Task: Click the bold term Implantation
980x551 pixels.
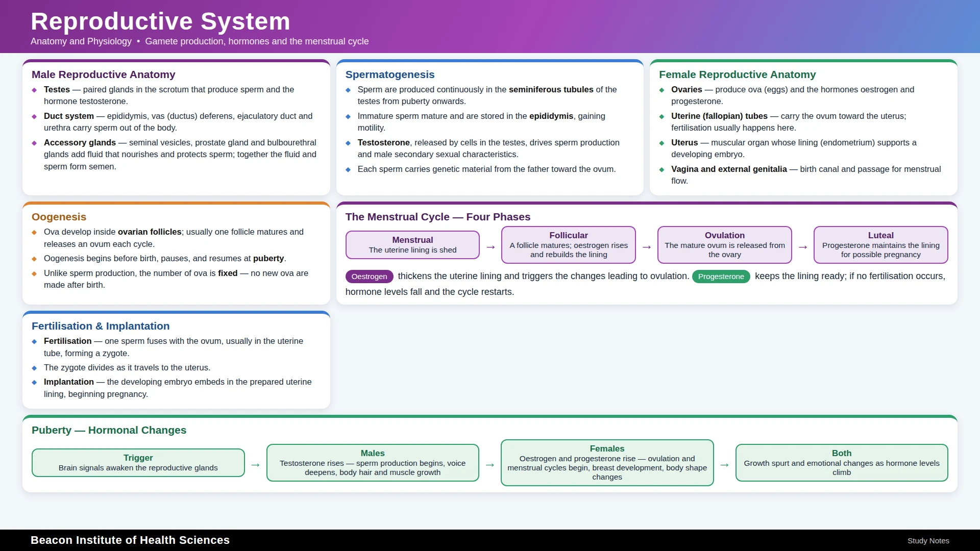Action: 69,382
